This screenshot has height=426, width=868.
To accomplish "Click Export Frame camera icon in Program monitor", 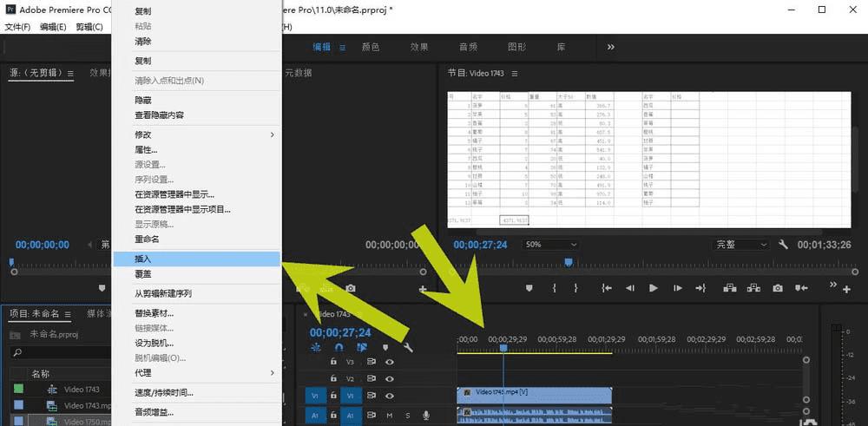I will [x=778, y=288].
